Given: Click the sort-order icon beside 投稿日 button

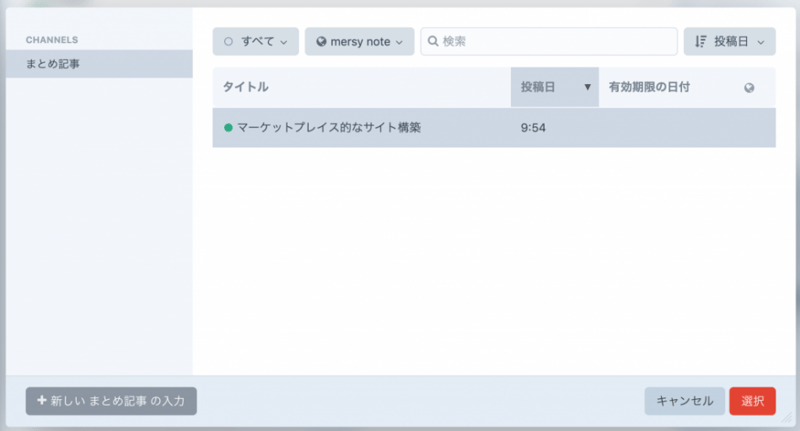Looking at the screenshot, I should point(700,42).
